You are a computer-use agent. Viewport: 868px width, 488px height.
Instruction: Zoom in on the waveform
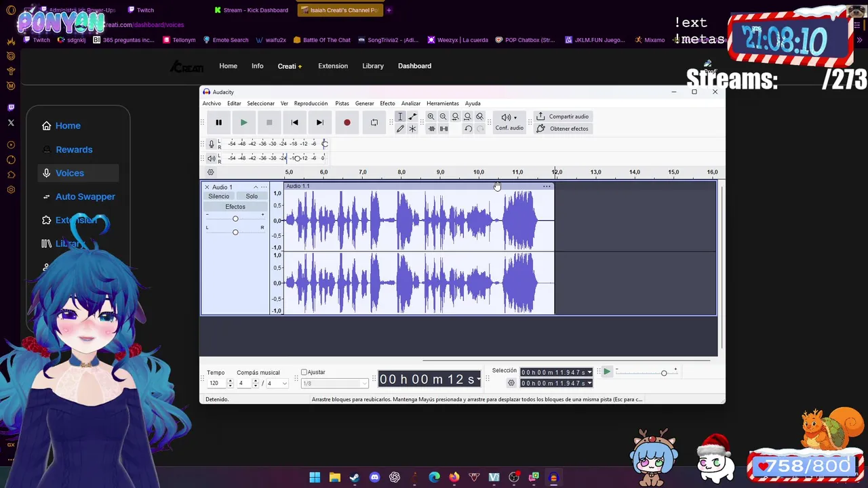431,117
